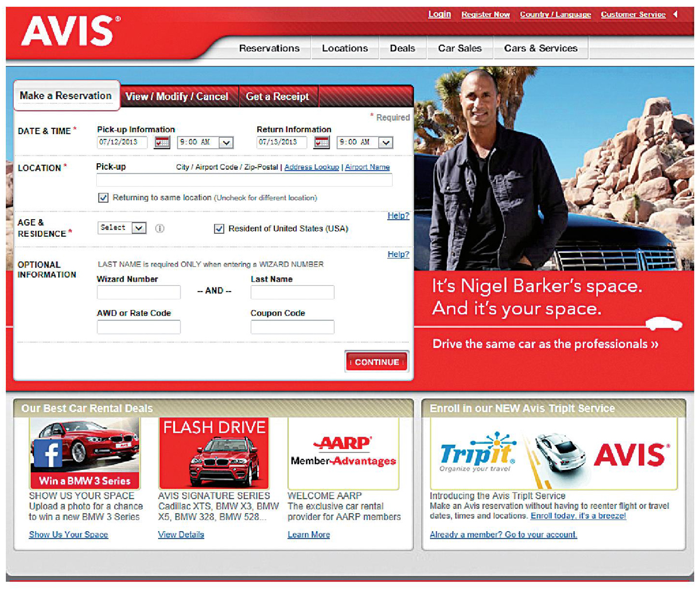
Task: Click Already a member? Go to your account.
Action: click(503, 535)
